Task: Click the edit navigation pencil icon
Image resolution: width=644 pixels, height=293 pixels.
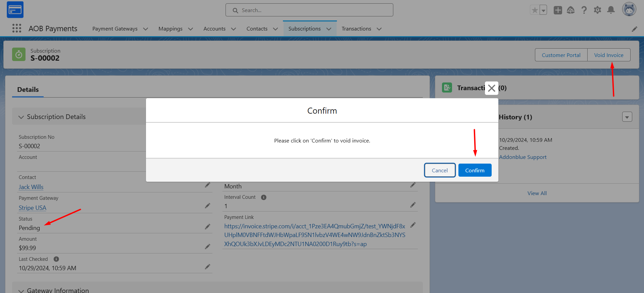Action: [x=634, y=29]
